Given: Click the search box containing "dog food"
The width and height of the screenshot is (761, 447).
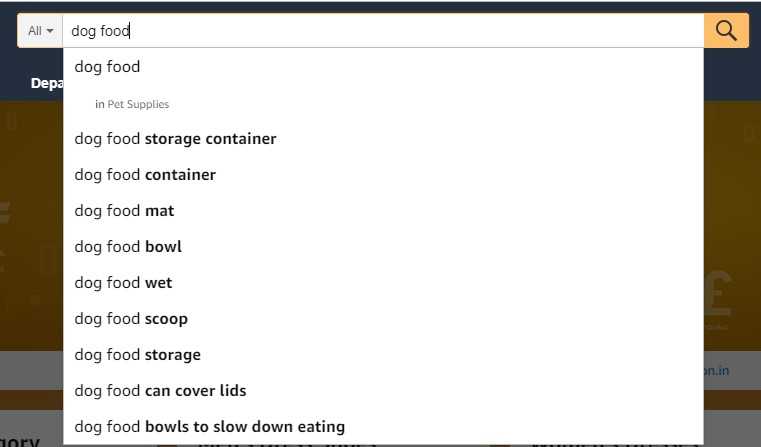Looking at the screenshot, I should tap(380, 31).
